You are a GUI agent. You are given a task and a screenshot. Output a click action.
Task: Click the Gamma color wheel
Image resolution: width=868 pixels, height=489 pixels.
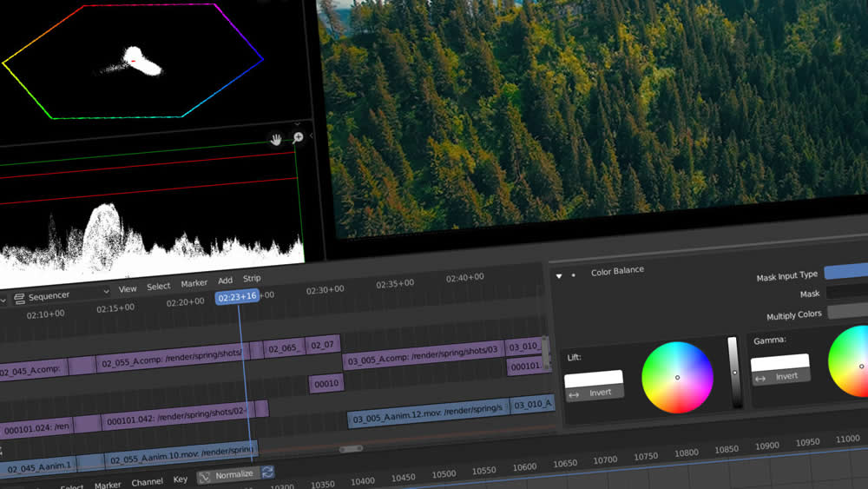tap(850, 361)
